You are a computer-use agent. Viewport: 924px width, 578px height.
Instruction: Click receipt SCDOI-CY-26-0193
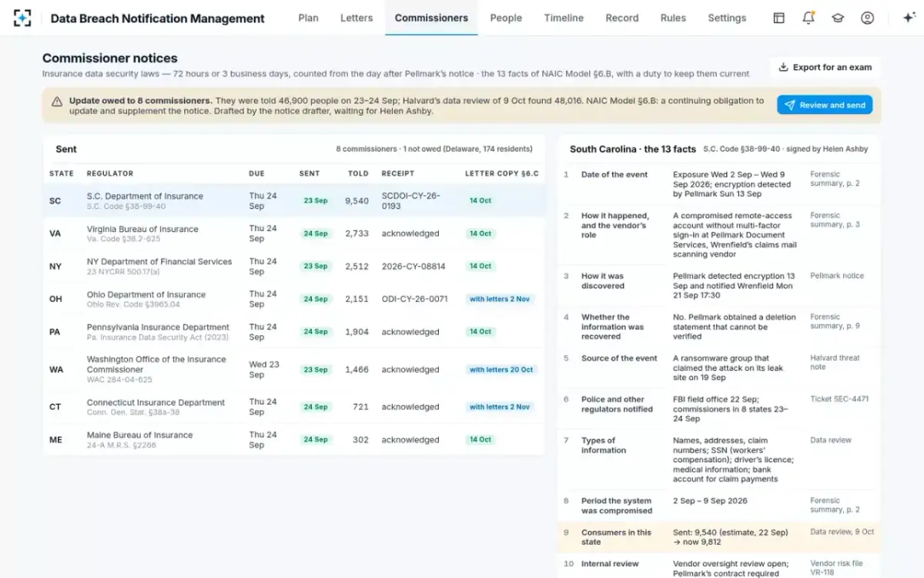(410, 200)
